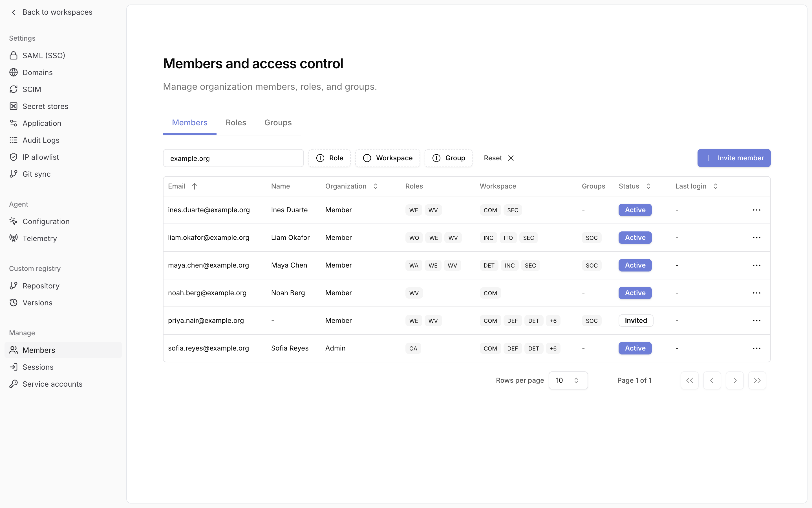Open Repository under Custom registry

click(x=63, y=286)
